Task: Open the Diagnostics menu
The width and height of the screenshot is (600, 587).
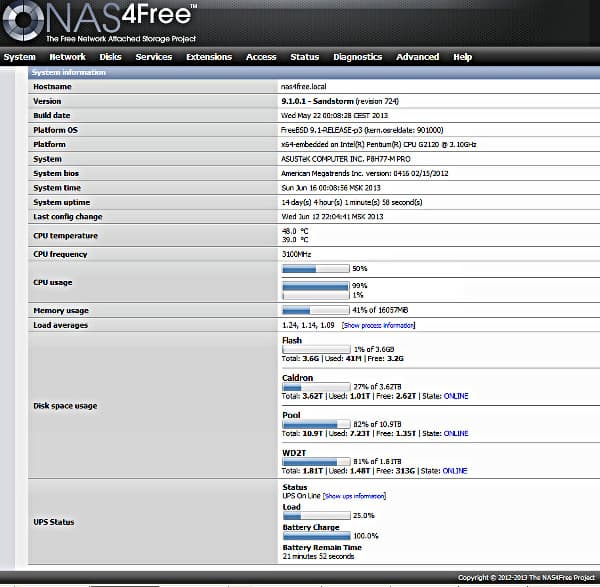Action: 357,57
